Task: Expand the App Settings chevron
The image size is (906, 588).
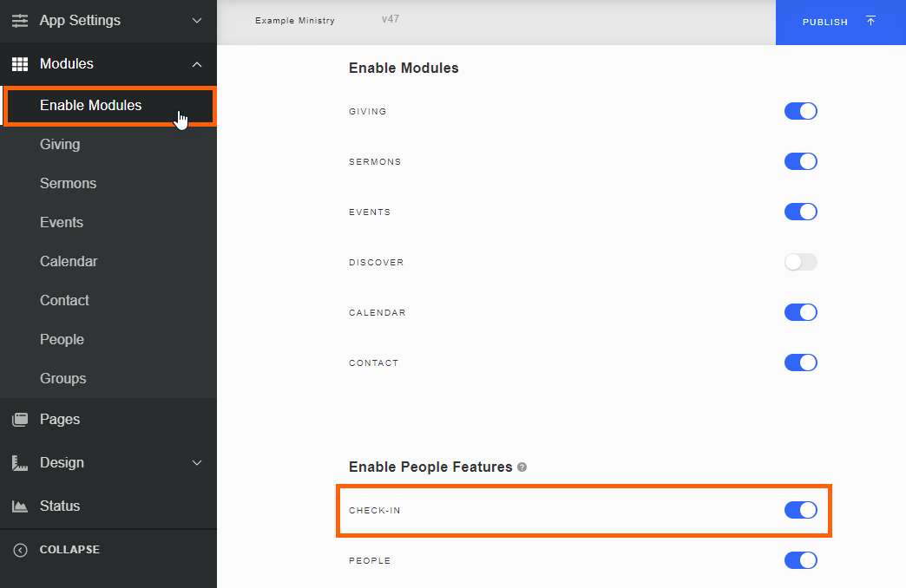Action: 197,21
